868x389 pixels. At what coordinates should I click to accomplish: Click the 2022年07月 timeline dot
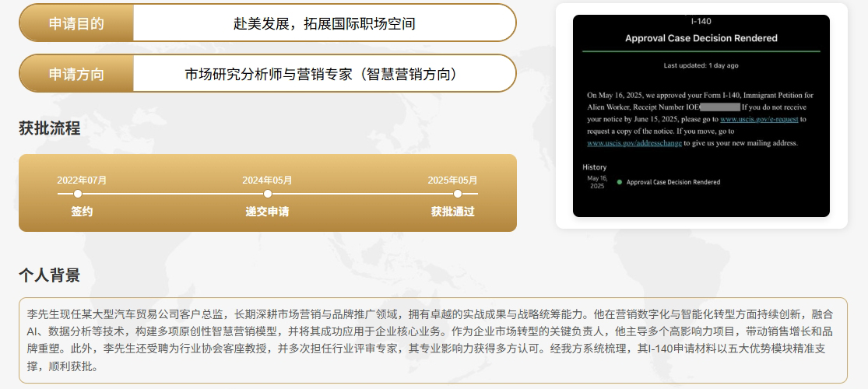pos(77,194)
